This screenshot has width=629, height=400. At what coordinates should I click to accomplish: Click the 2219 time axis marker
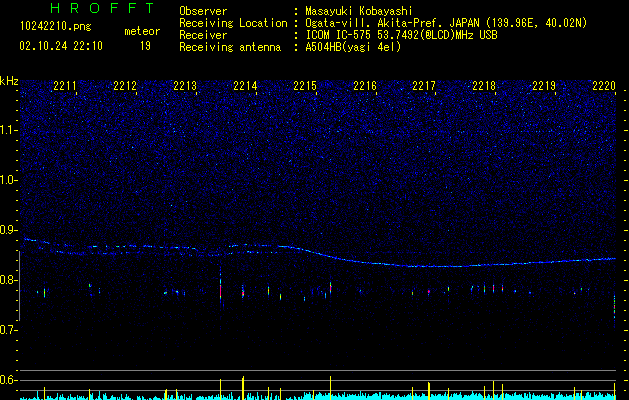click(x=544, y=86)
